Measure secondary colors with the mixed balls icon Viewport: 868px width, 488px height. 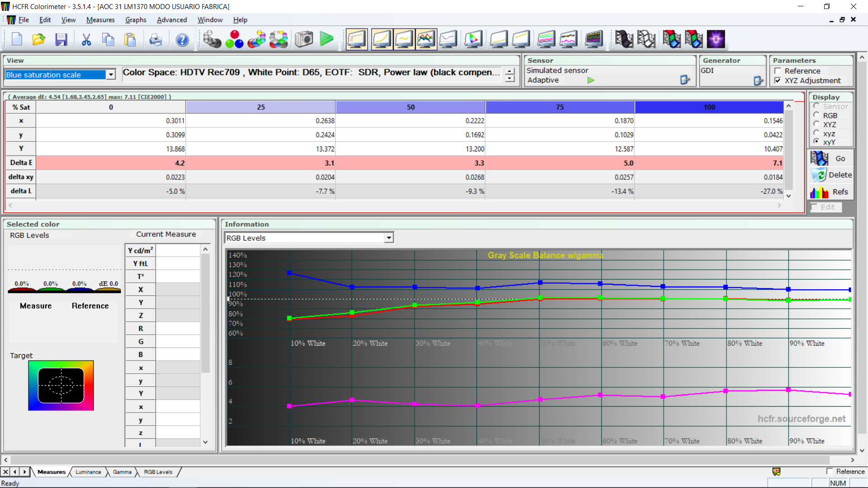point(257,39)
